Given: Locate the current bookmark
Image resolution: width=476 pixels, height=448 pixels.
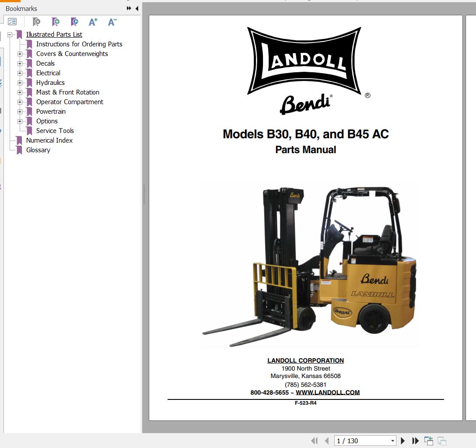Looking at the screenshot, I should (74, 21).
